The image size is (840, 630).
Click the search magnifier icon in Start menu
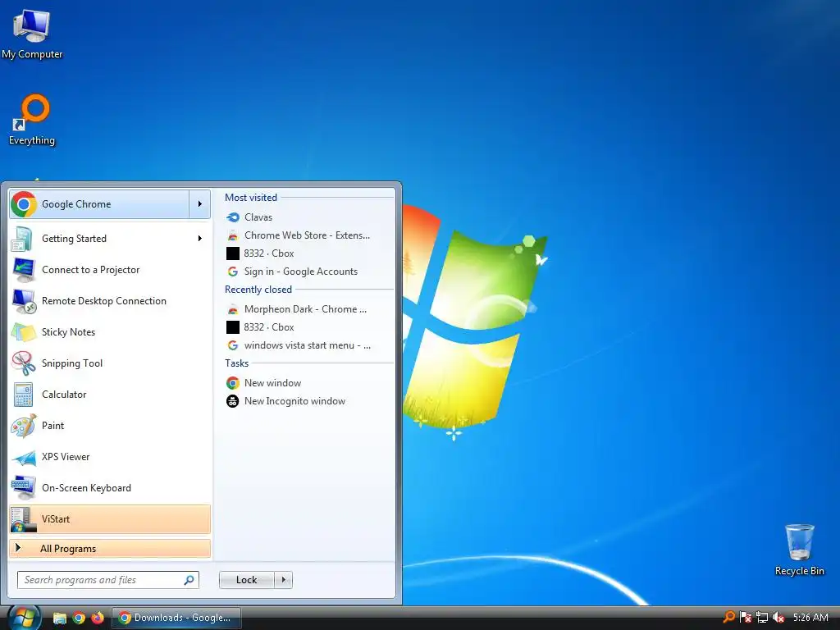pyautogui.click(x=189, y=580)
